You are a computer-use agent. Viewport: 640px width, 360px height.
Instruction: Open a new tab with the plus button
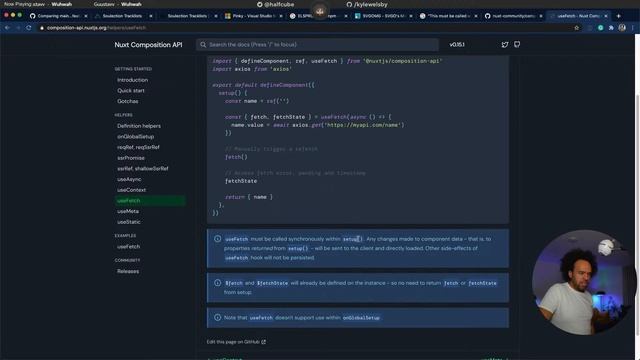[618, 16]
